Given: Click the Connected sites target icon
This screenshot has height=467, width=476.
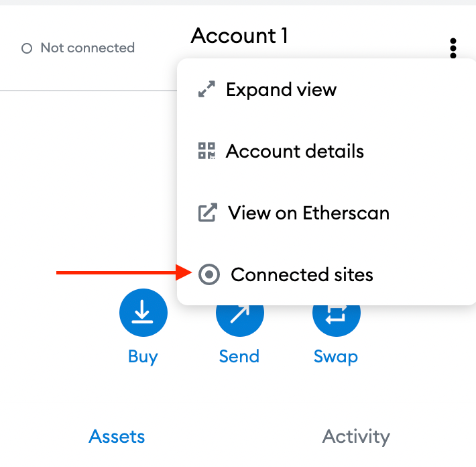Looking at the screenshot, I should click(210, 274).
